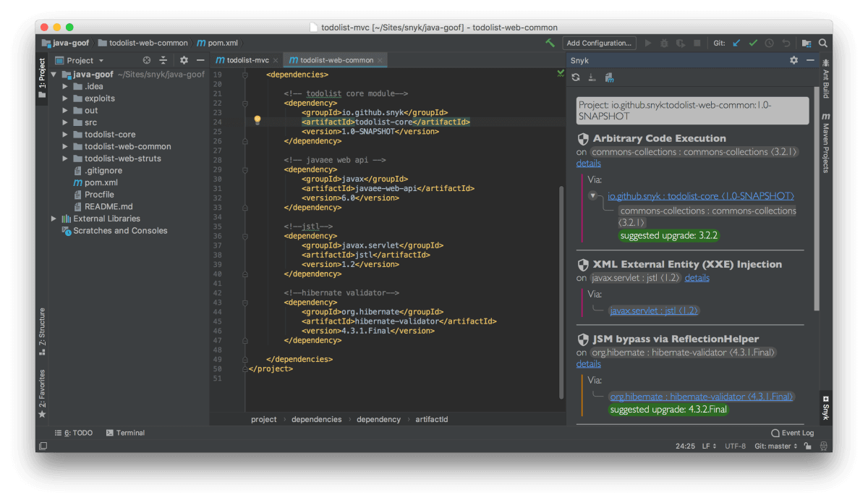Image resolution: width=868 pixels, height=503 pixels.
Task: Click the Search Everywhere magnifier icon
Action: pyautogui.click(x=823, y=43)
